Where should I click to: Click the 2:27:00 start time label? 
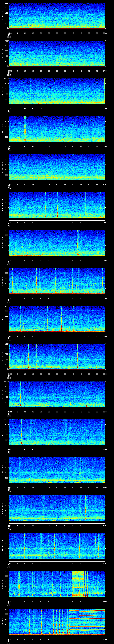[9, 109]
